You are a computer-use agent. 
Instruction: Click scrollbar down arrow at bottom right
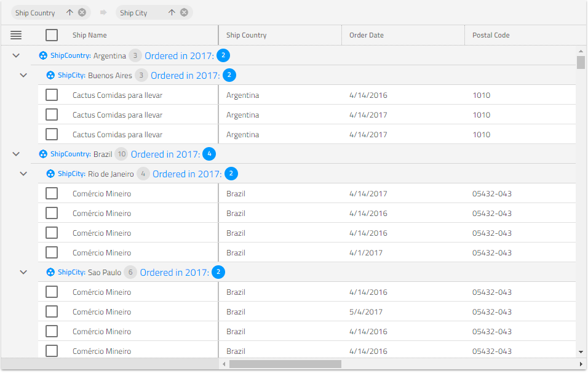coord(581,351)
